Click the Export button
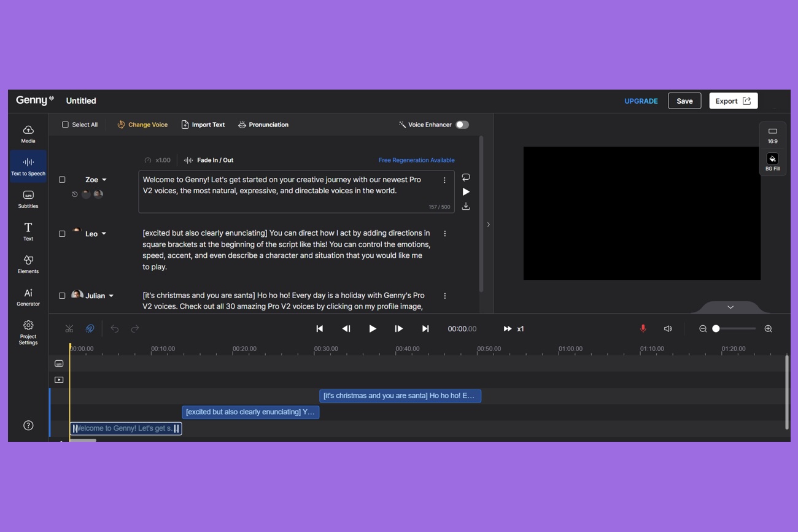 point(733,101)
